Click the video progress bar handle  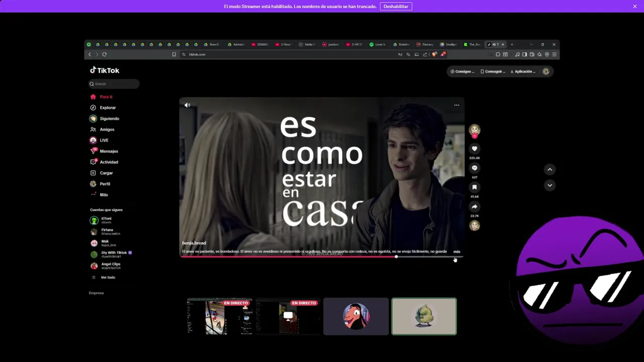[x=396, y=256]
